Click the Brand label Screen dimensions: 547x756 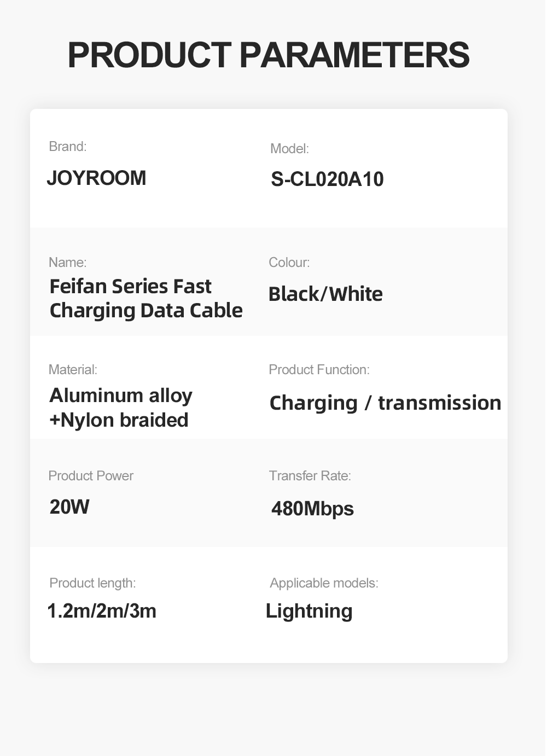pyautogui.click(x=68, y=147)
